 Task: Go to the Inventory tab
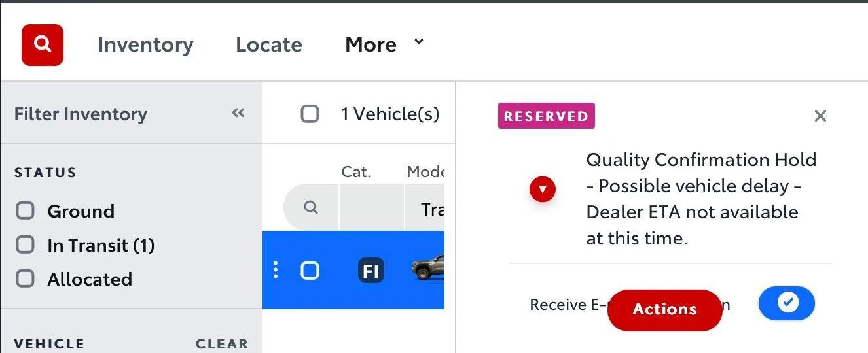pos(145,44)
